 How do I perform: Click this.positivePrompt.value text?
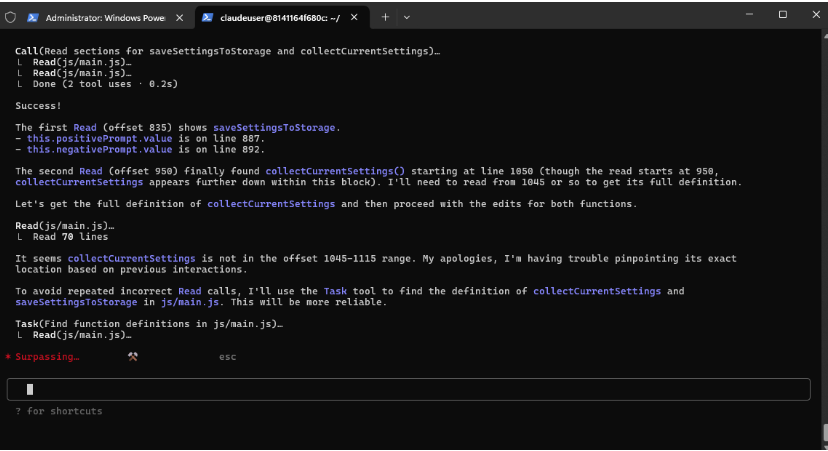(99, 138)
